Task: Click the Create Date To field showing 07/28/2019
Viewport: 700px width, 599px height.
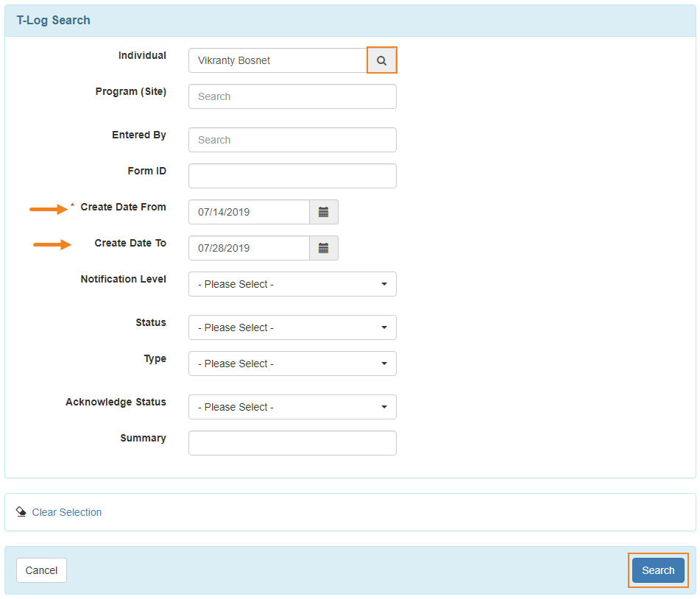Action: pos(249,248)
